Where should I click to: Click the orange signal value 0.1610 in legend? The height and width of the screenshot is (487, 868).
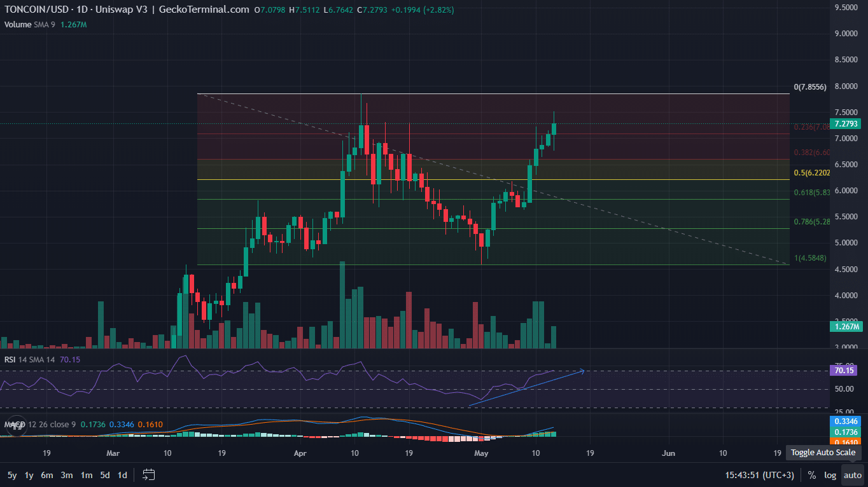click(151, 423)
